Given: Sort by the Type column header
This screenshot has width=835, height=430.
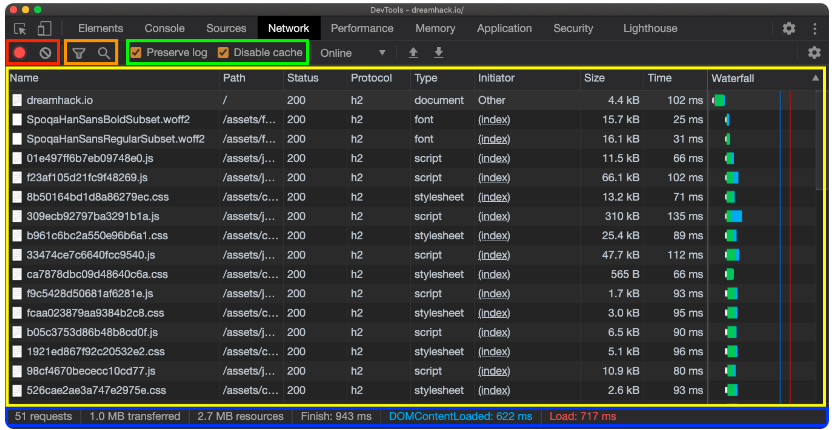Looking at the screenshot, I should pos(442,78).
